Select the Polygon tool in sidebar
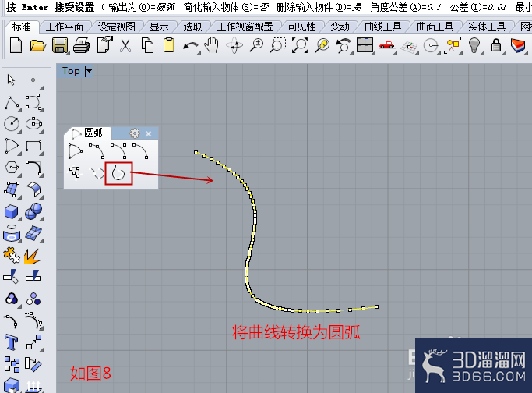The image size is (532, 393). pyautogui.click(x=12, y=168)
